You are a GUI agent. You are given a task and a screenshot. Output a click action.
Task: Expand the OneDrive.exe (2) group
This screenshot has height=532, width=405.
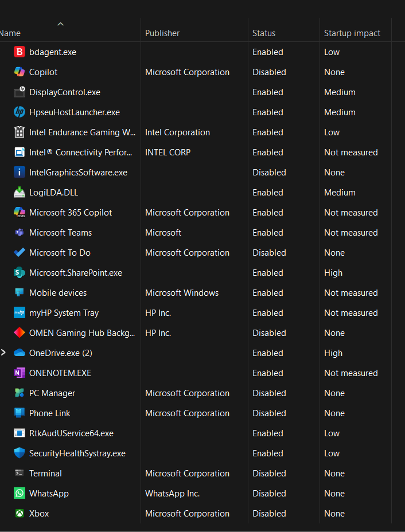tap(3, 353)
